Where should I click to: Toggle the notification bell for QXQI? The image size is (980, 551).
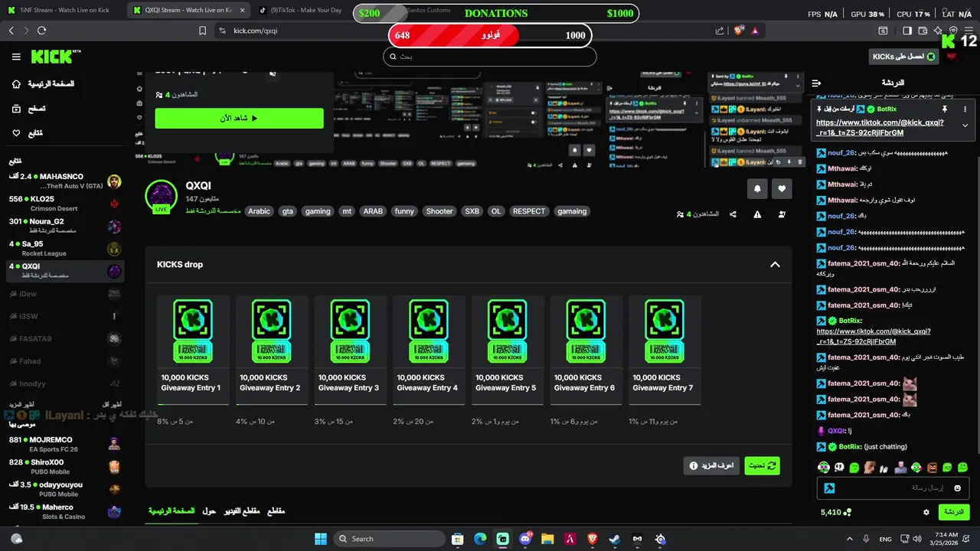point(757,188)
